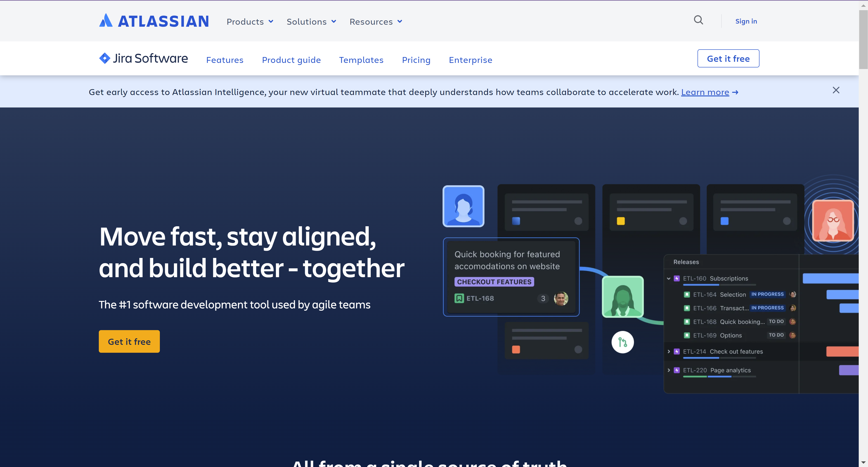Click the ETL-168 bookmark story icon
Viewport: 868px width, 467px height.
coord(459,298)
